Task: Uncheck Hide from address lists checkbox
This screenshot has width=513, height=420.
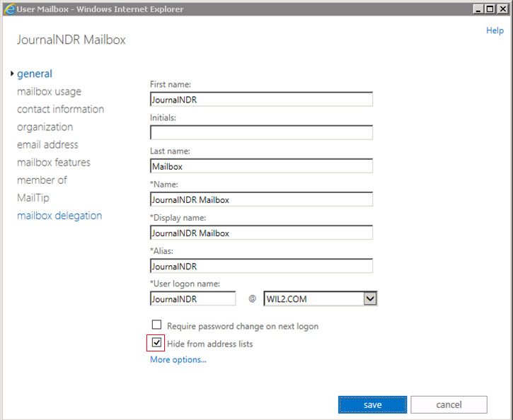Action: click(x=156, y=342)
